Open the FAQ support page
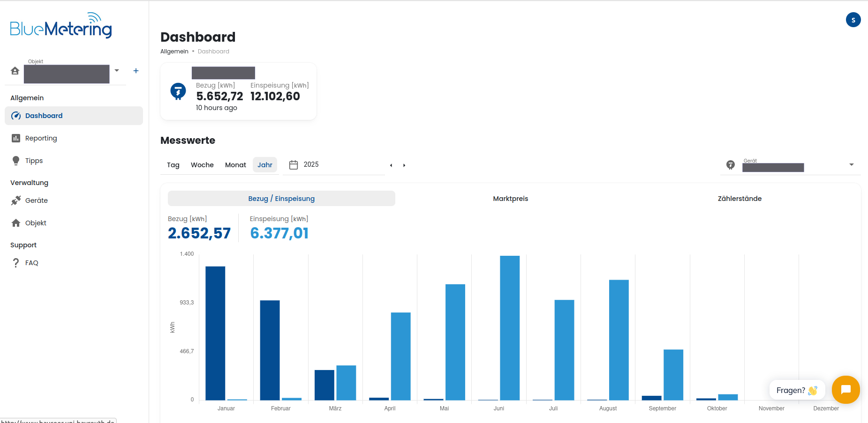The image size is (868, 423). point(31,263)
